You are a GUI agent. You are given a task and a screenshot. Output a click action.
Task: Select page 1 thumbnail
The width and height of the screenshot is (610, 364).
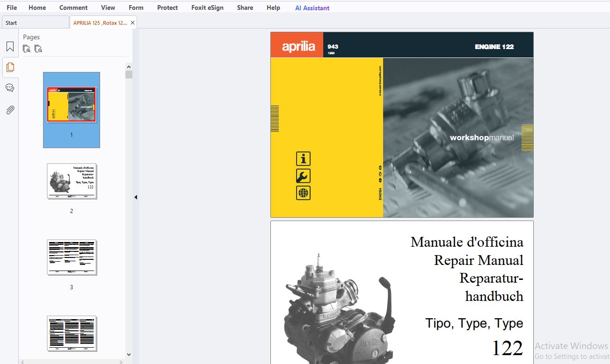pyautogui.click(x=72, y=105)
